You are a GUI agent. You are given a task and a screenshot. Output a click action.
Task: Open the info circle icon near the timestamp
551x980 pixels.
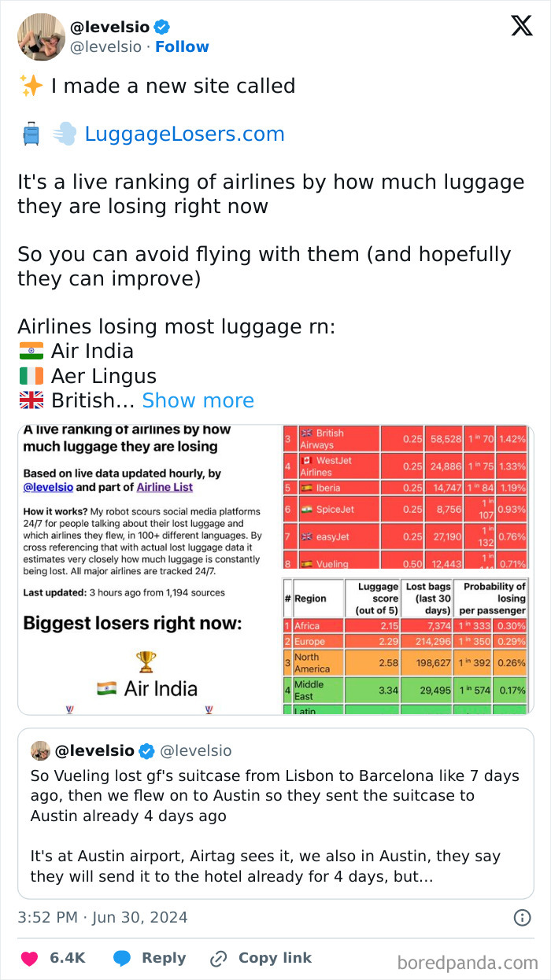[523, 918]
